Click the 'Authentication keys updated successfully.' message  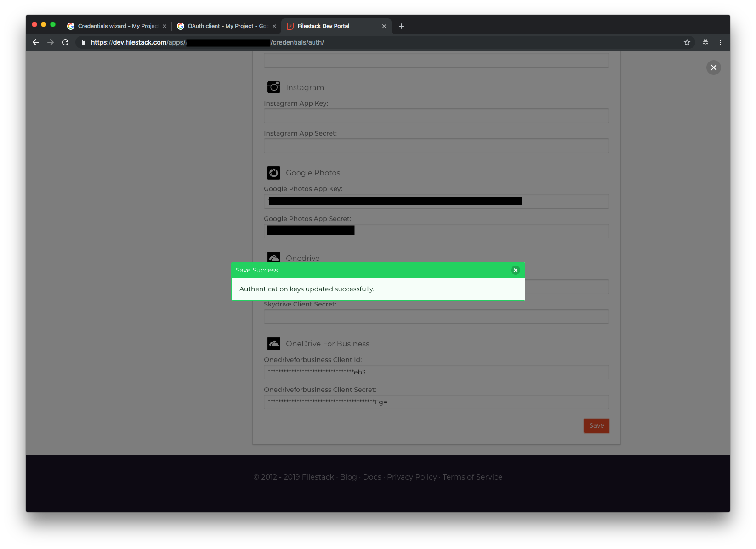point(307,289)
